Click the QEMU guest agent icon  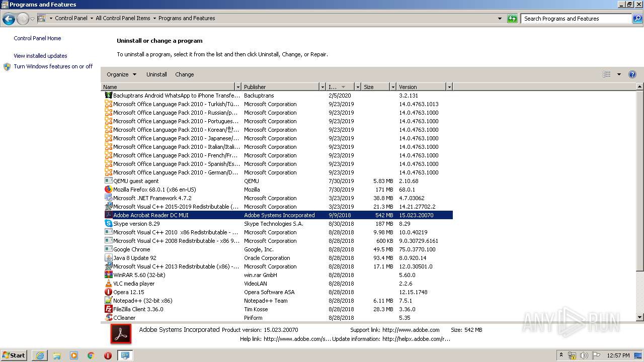(108, 181)
